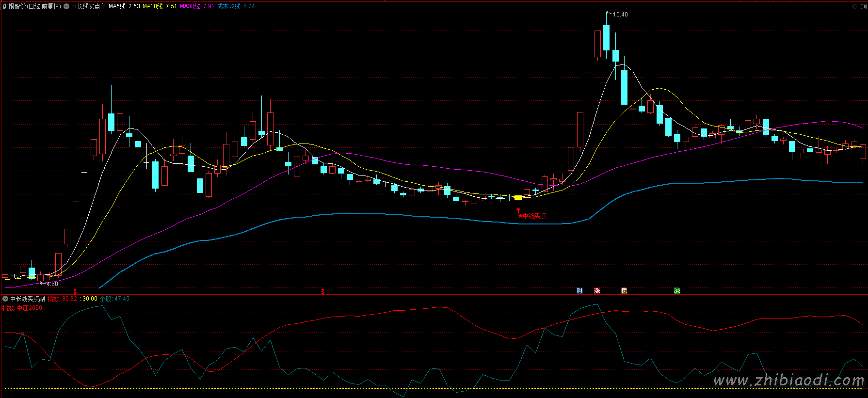Open the 财 financial info marker

[x=579, y=290]
